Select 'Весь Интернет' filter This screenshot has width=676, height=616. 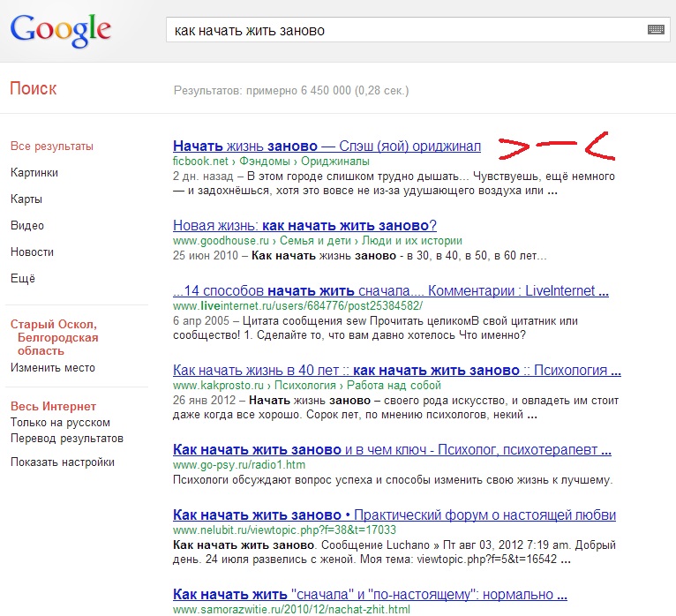tap(53, 406)
